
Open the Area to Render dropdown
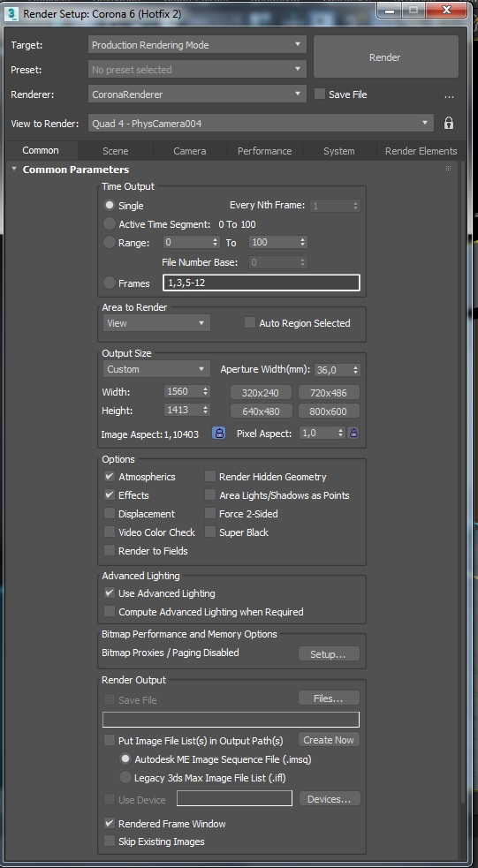pos(156,322)
